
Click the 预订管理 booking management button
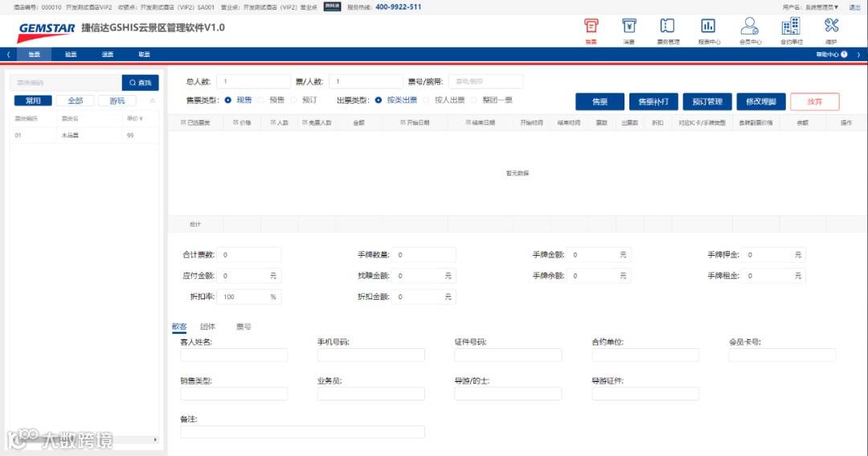click(707, 101)
